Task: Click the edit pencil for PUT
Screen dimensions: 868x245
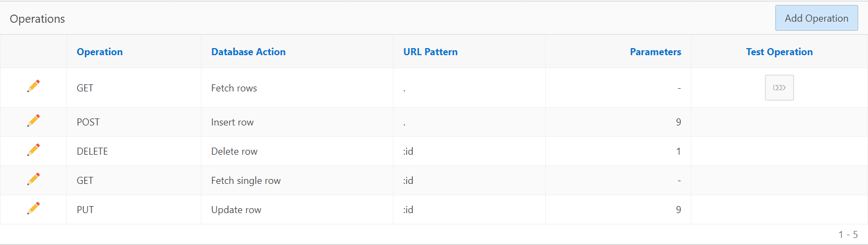Action: coord(33,208)
